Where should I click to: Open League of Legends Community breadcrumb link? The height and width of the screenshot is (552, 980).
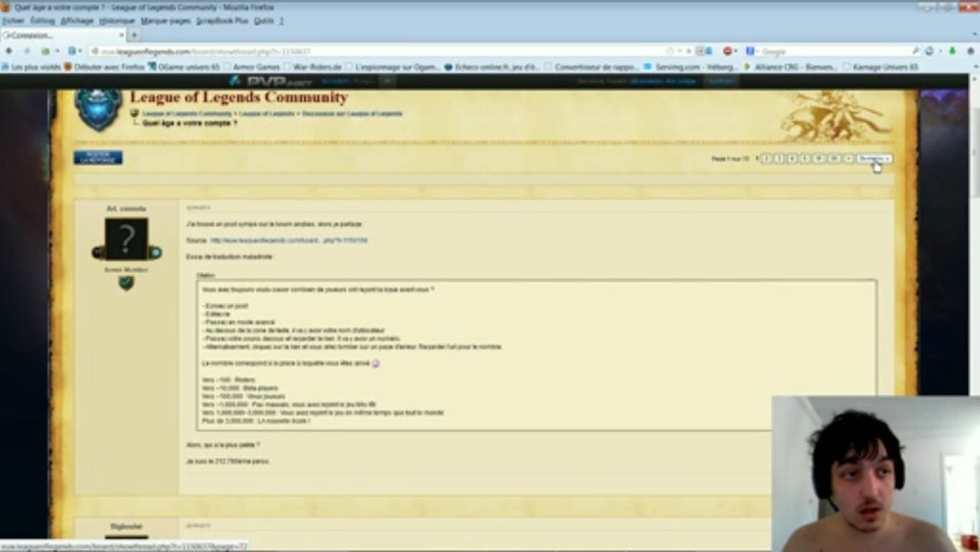[x=187, y=113]
